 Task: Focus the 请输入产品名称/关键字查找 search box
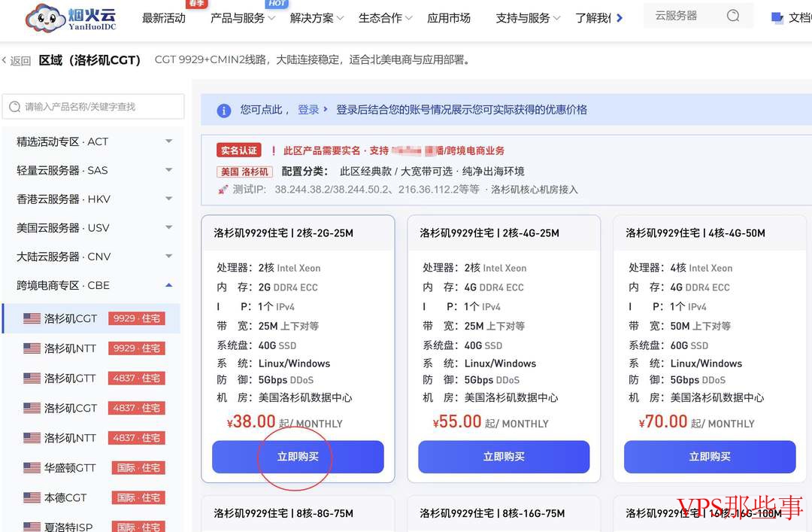click(x=93, y=107)
